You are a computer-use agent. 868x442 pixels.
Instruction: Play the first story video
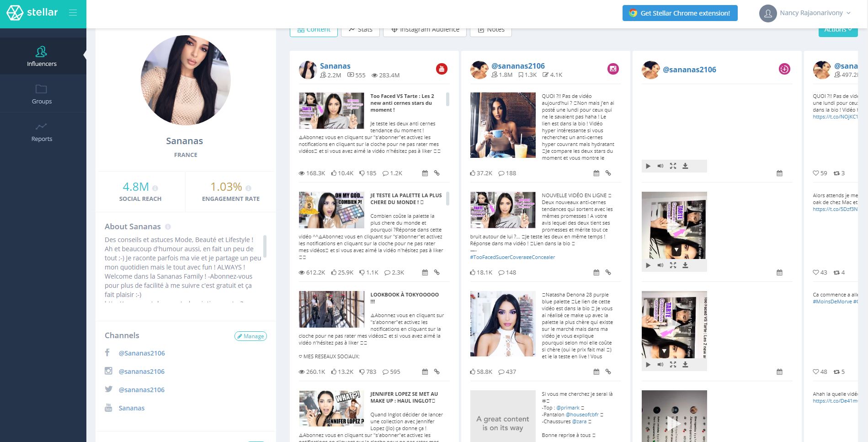click(x=648, y=166)
